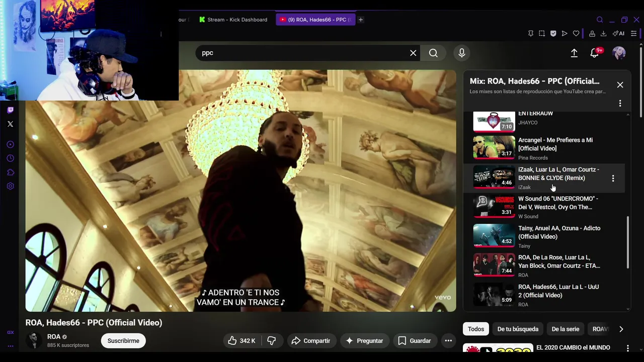
Task: Open the AI assistant button
Action: pos(618,34)
